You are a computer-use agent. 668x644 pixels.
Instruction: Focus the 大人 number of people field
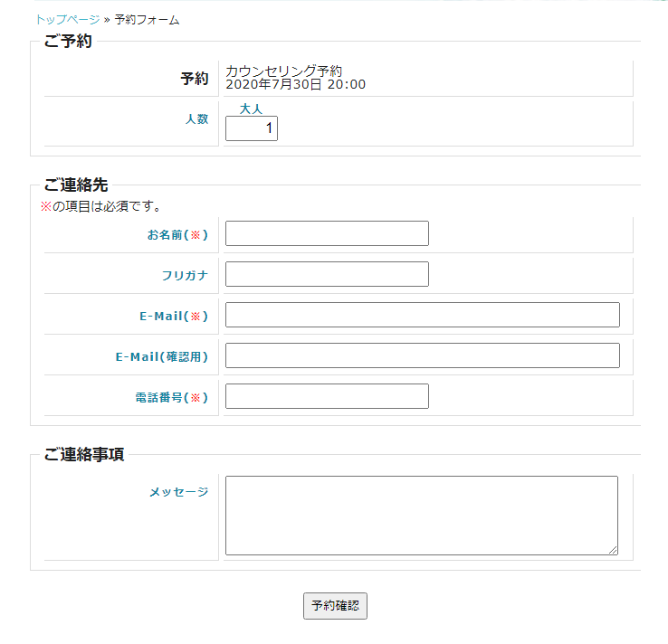252,128
